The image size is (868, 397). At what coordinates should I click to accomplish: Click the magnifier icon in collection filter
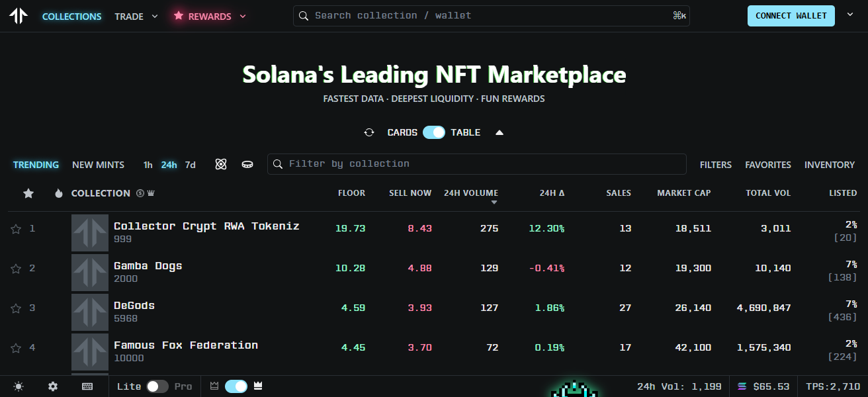coord(278,164)
